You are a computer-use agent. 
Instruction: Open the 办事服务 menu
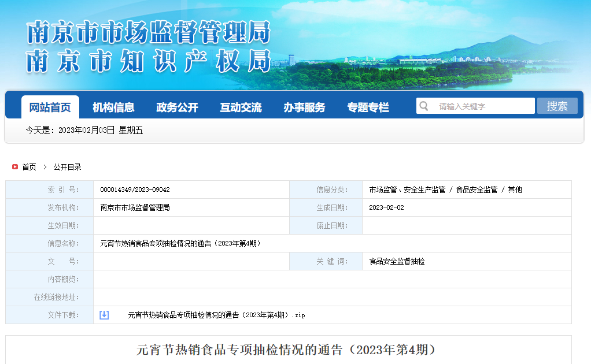[x=304, y=107]
